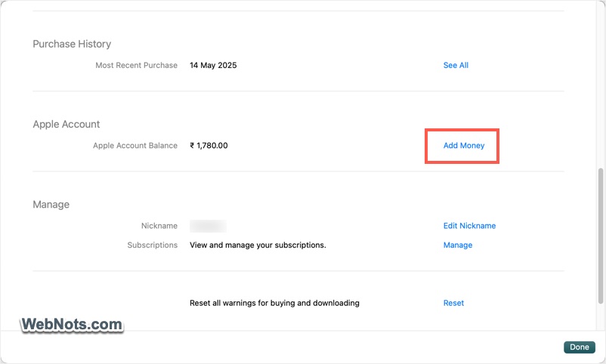Click Manage link for subscriptions
Image resolution: width=606 pixels, height=364 pixels.
(x=458, y=245)
